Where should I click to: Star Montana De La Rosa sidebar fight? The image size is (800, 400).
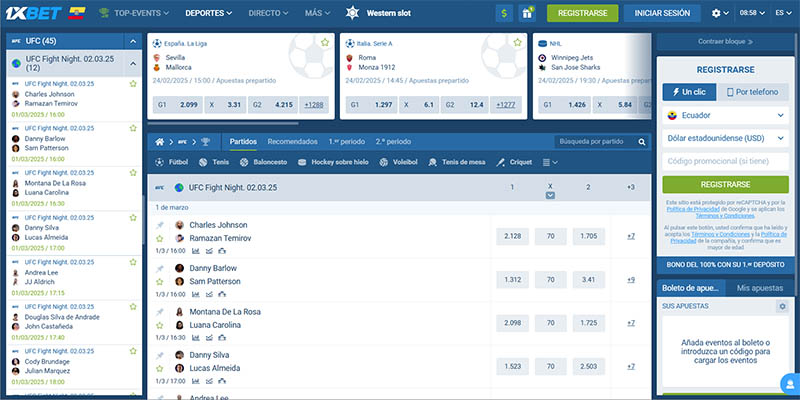coord(133,173)
